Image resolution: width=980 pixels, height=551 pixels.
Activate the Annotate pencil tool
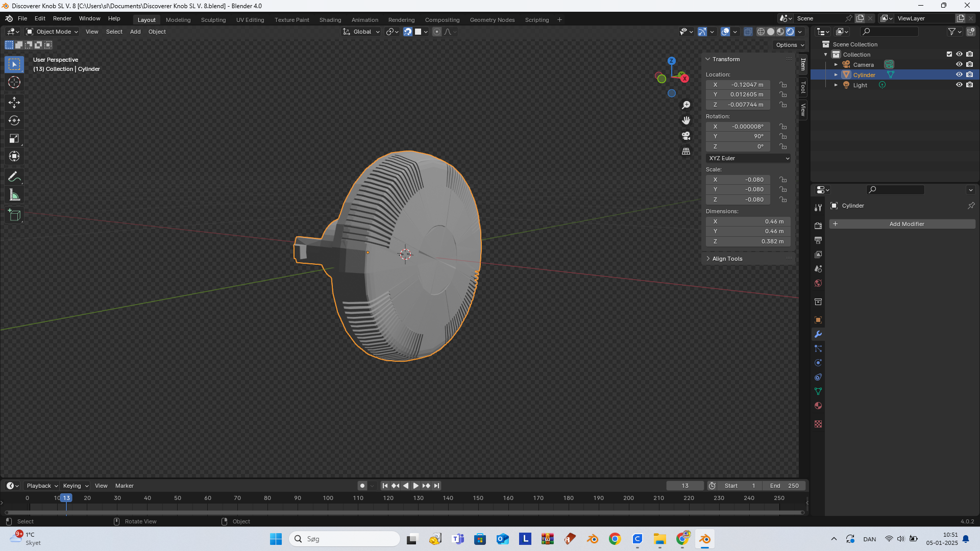14,177
